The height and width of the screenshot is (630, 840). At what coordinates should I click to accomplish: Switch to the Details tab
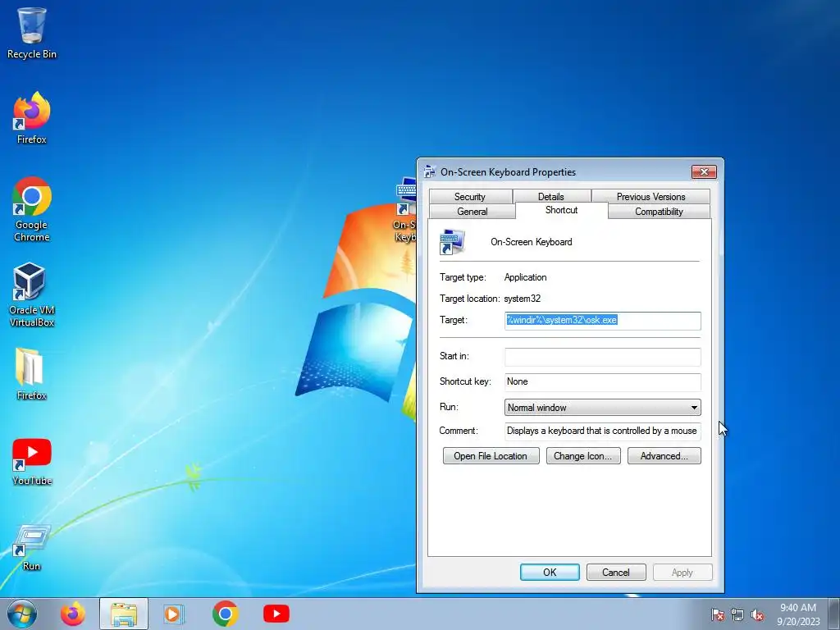(551, 196)
